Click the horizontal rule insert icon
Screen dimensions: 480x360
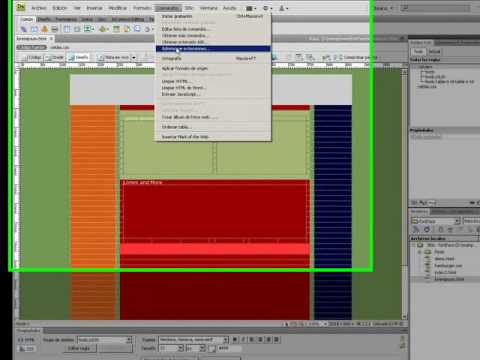tap(54, 29)
